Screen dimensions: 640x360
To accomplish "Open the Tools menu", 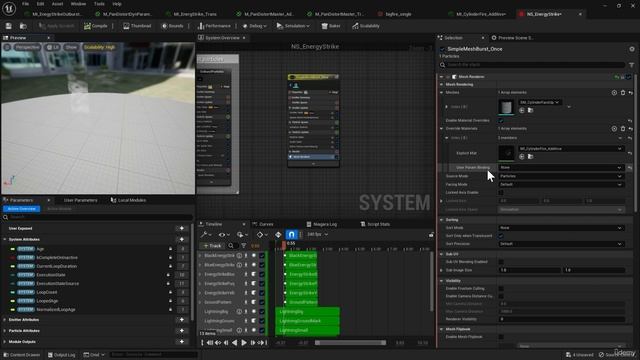I will click(x=99, y=4).
